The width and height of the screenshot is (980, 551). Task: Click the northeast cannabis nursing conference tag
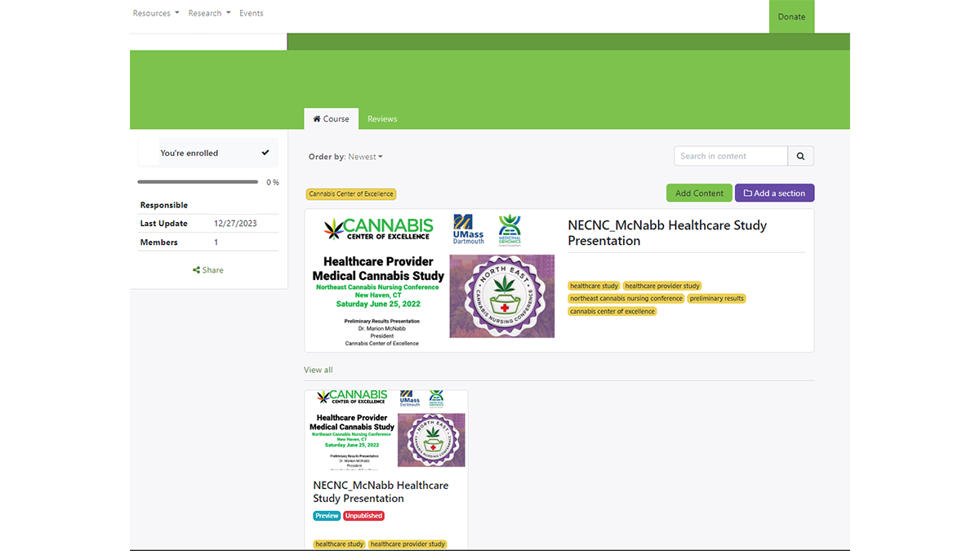point(626,299)
